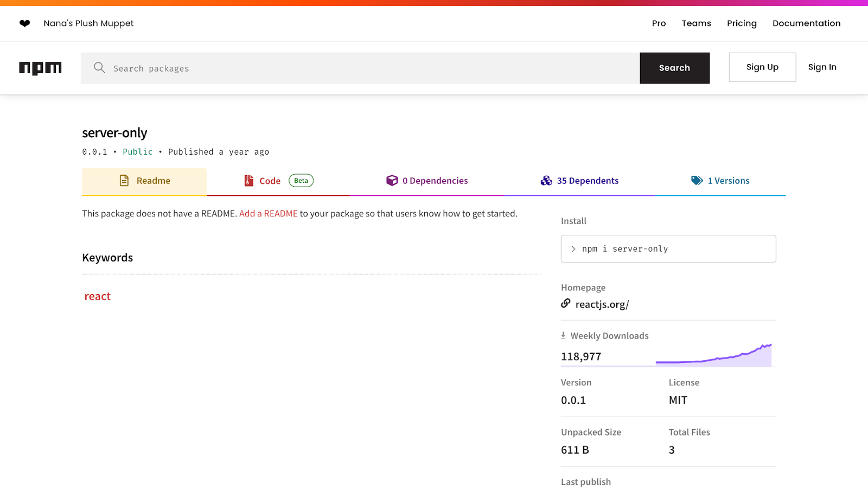Viewport: 868px width, 491px height.
Task: Click the Beta badge
Action: [x=301, y=181]
